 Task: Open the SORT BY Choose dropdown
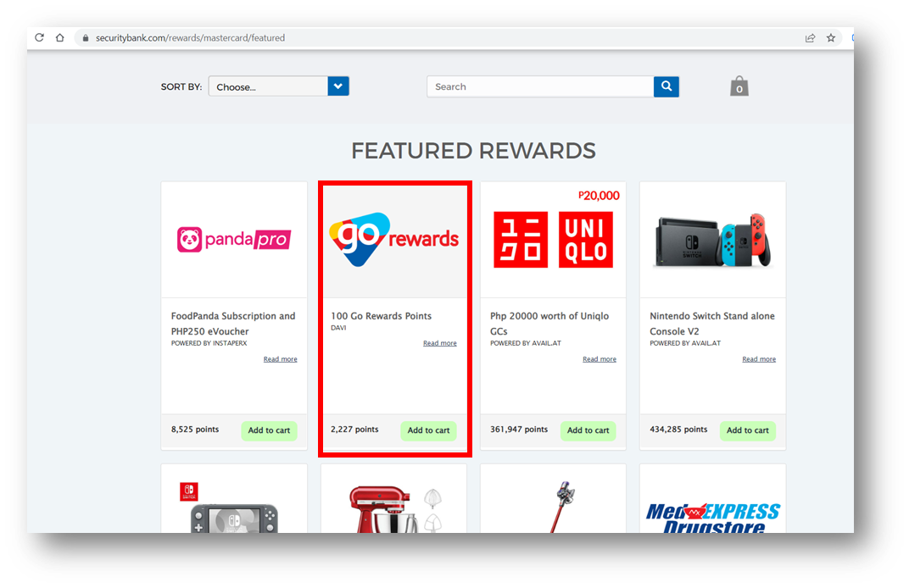pyautogui.click(x=278, y=86)
